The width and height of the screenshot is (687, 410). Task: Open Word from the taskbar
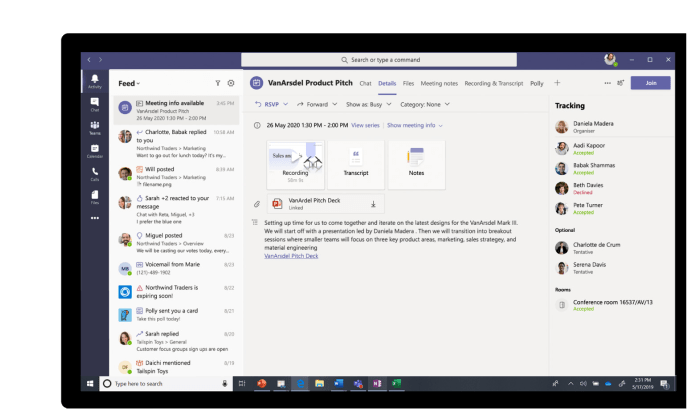click(339, 383)
